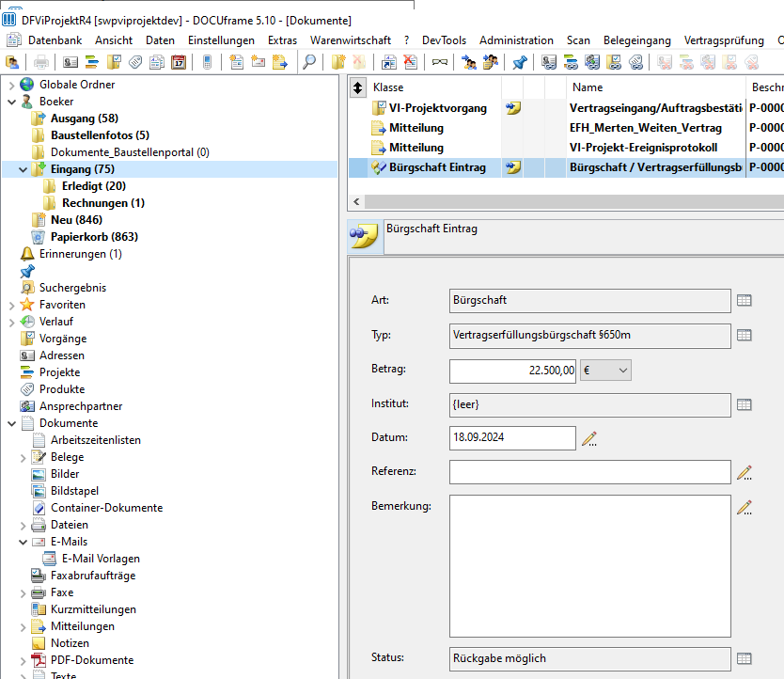Click the product tag toolbar icon
The width and height of the screenshot is (784, 679).
coord(135,63)
